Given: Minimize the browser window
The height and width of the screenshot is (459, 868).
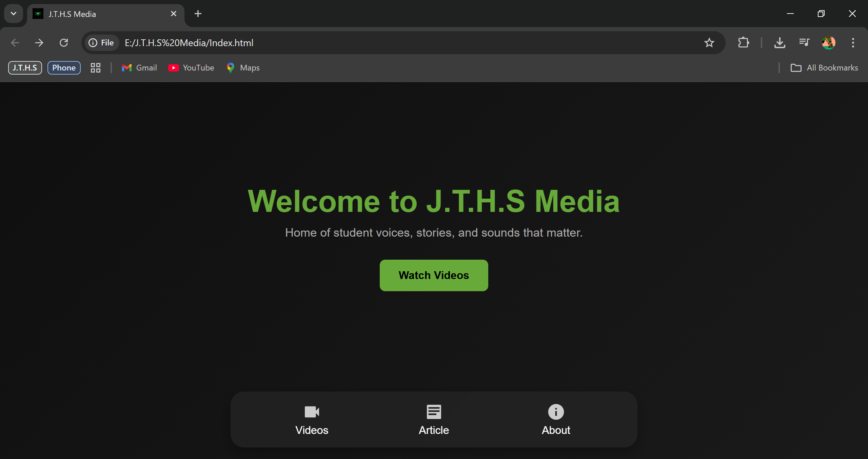Looking at the screenshot, I should pyautogui.click(x=790, y=14).
